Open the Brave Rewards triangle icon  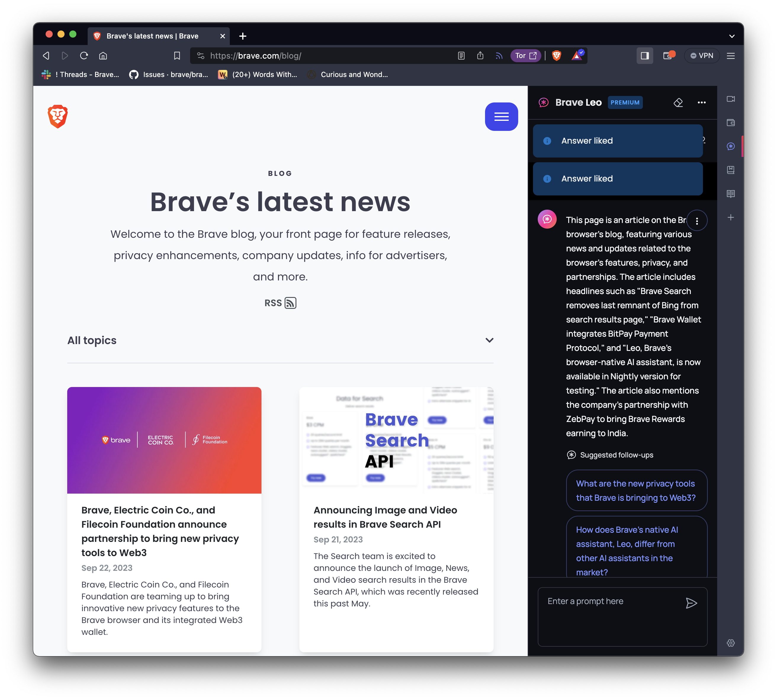[x=577, y=56]
